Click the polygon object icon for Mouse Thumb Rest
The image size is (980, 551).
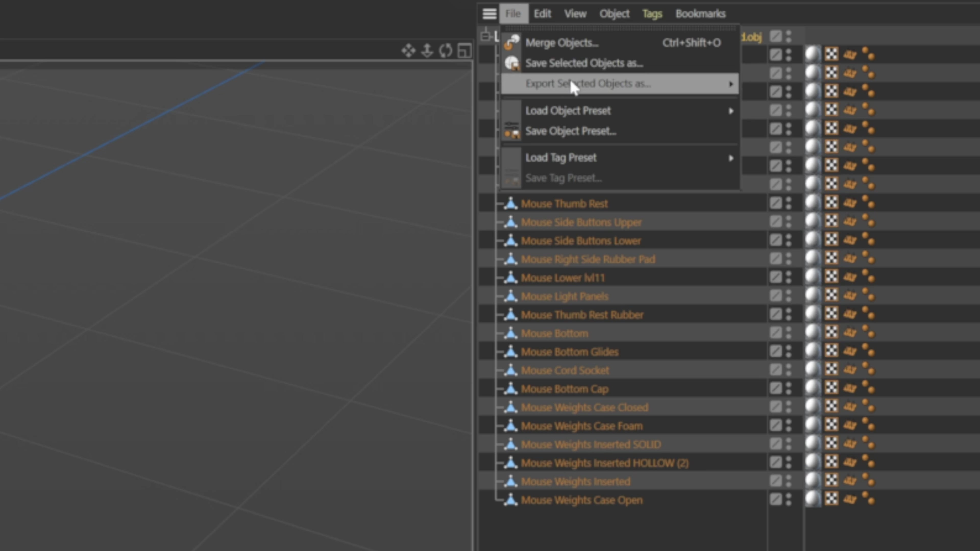pyautogui.click(x=511, y=204)
